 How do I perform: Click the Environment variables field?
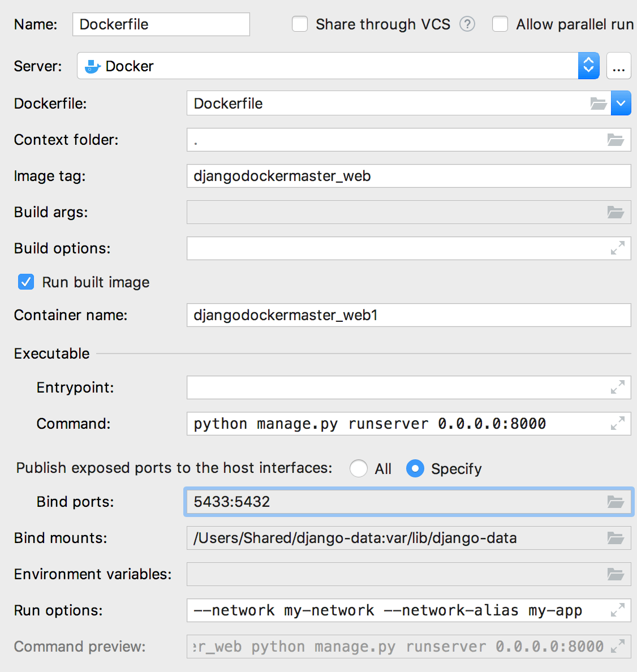pyautogui.click(x=409, y=574)
